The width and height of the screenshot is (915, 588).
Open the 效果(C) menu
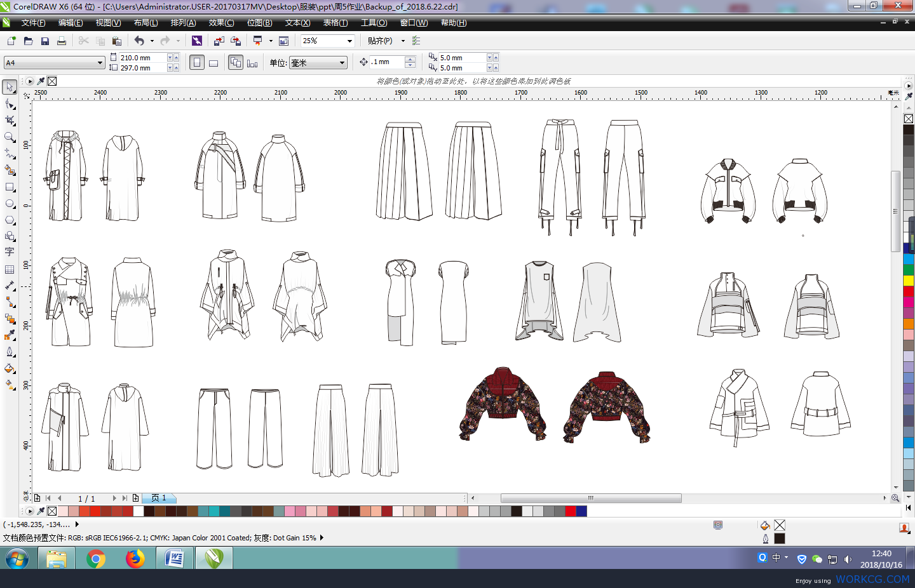pos(221,23)
